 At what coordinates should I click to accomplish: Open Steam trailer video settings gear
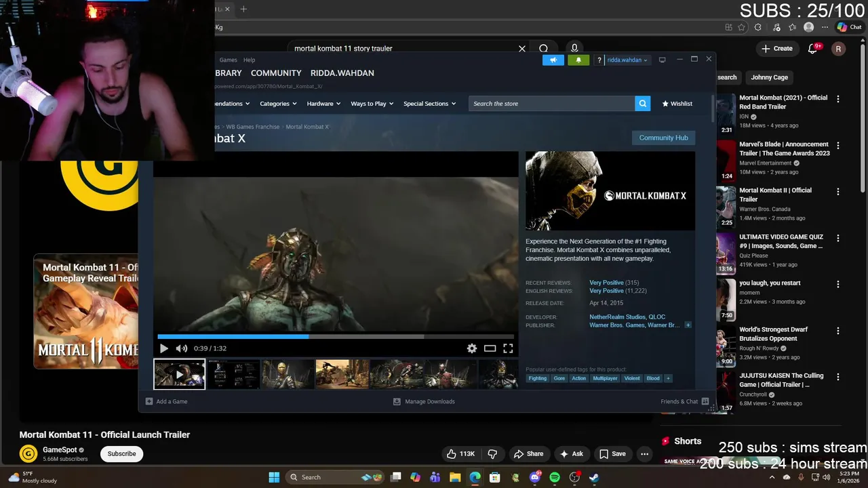tap(472, 348)
